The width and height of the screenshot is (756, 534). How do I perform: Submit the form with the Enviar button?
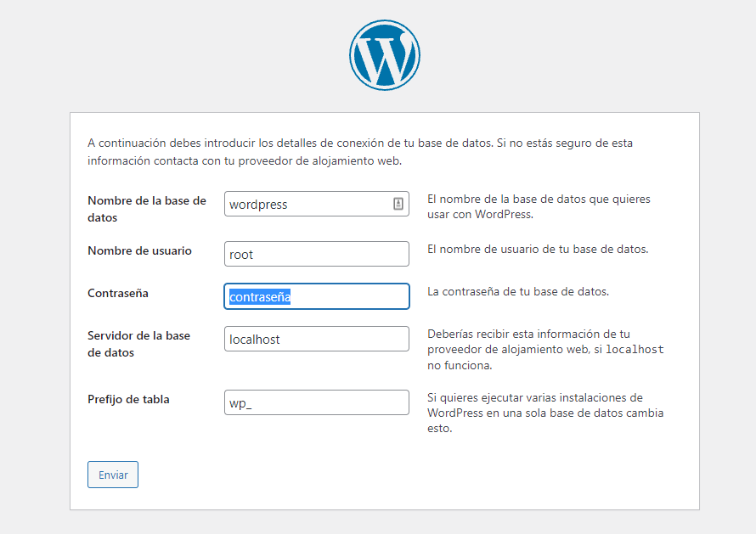[113, 475]
